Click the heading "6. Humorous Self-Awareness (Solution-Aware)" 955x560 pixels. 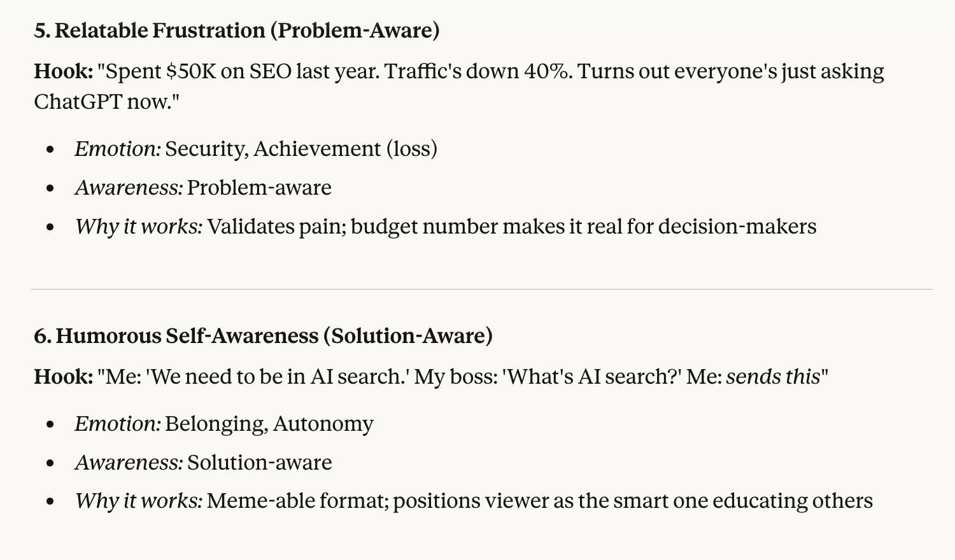[263, 336]
